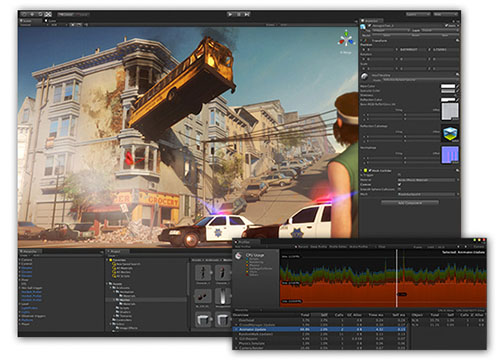
Task: Open the Transform component gear menu
Action: click(457, 40)
